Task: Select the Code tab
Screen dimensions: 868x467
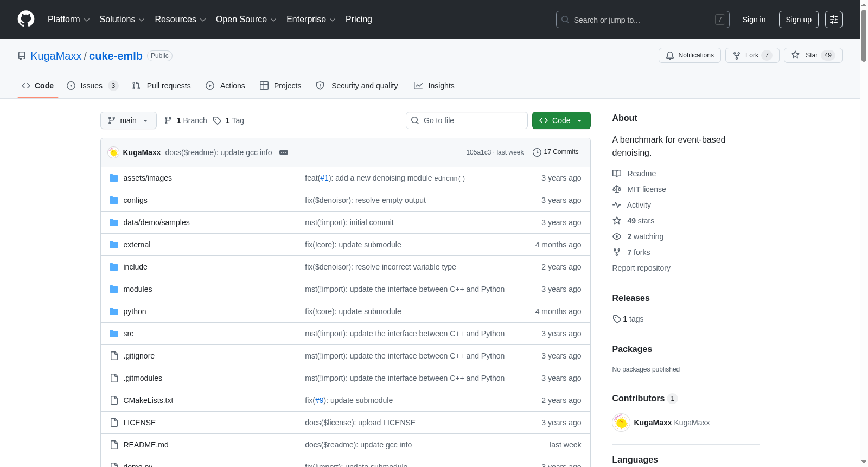Action: click(x=38, y=86)
